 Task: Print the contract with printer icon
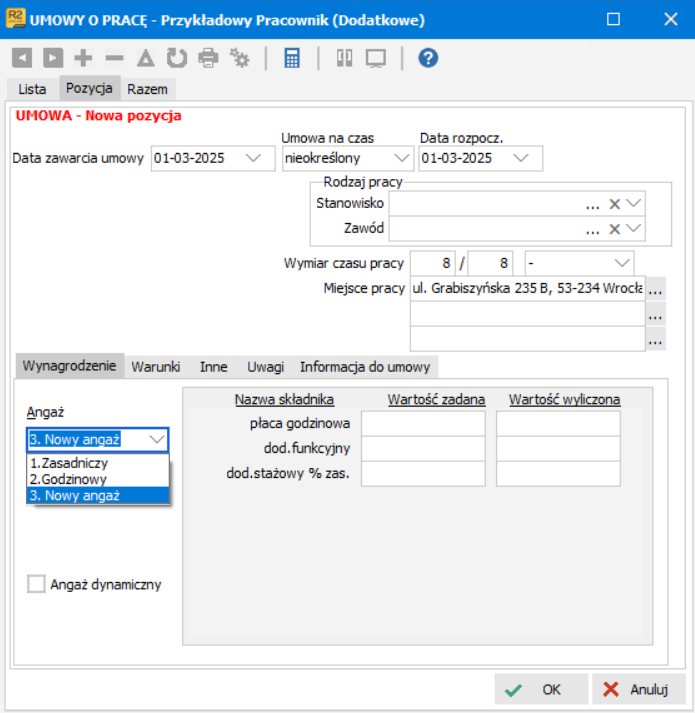click(x=208, y=58)
